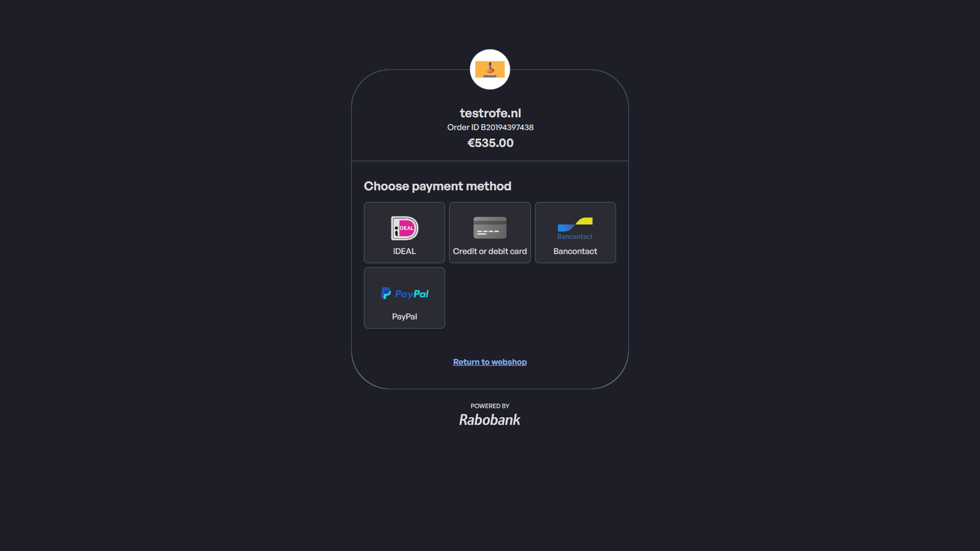Open the Return to webshop link
Viewport: 980px width, 551px height.
(489, 362)
